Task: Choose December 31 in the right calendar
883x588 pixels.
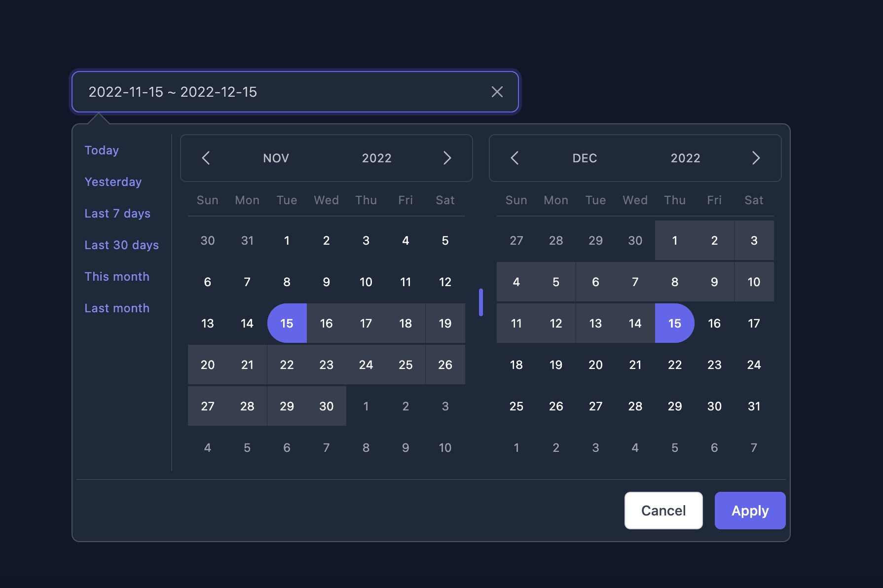Action: (x=754, y=406)
